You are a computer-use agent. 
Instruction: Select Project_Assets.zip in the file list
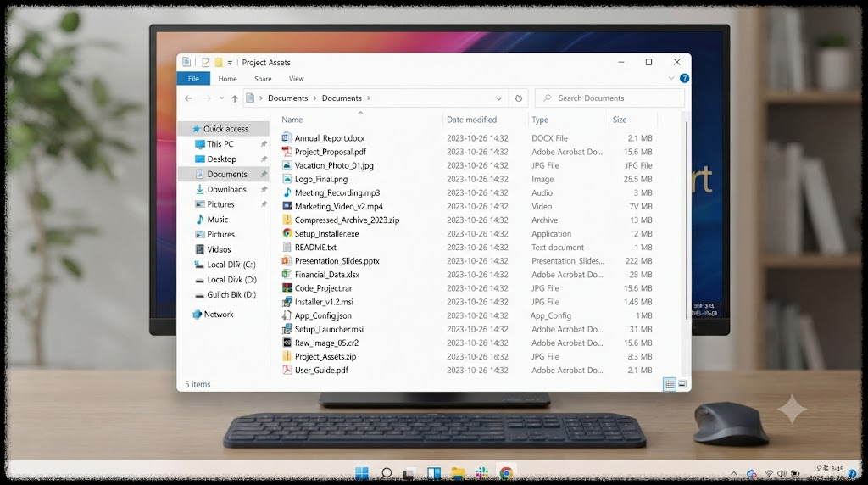click(x=325, y=357)
